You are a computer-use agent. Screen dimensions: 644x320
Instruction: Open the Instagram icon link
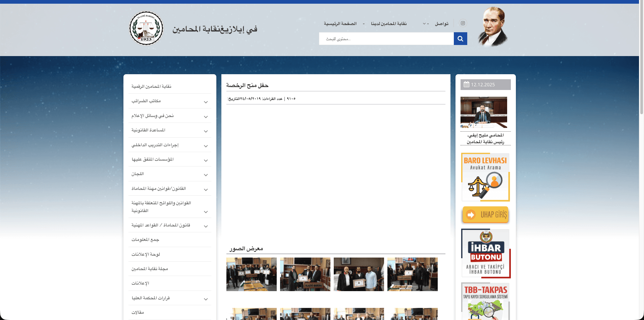463,23
